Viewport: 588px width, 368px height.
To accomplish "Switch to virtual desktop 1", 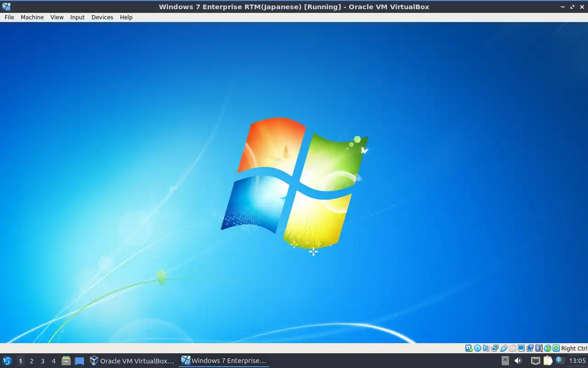I will [x=20, y=361].
